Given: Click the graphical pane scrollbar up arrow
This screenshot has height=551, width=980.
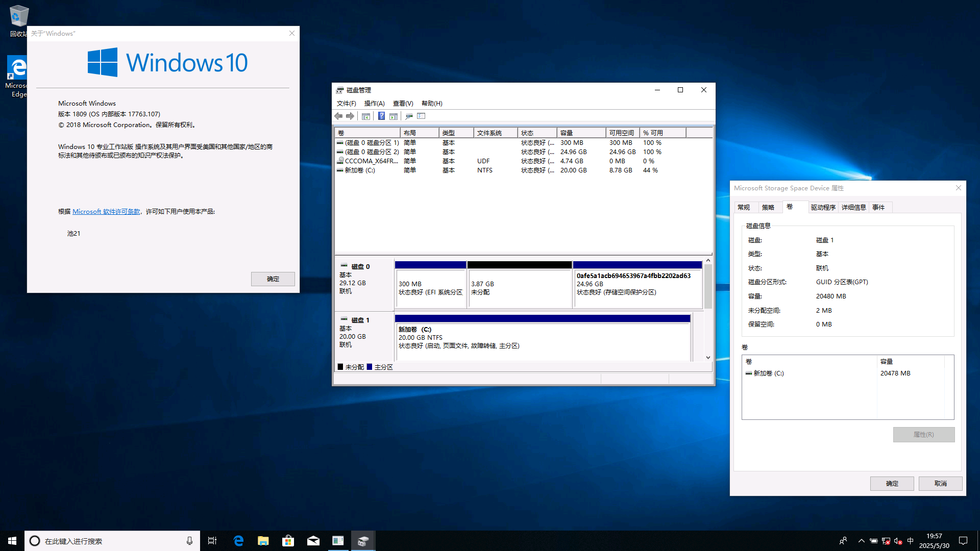Looking at the screenshot, I should pyautogui.click(x=708, y=261).
